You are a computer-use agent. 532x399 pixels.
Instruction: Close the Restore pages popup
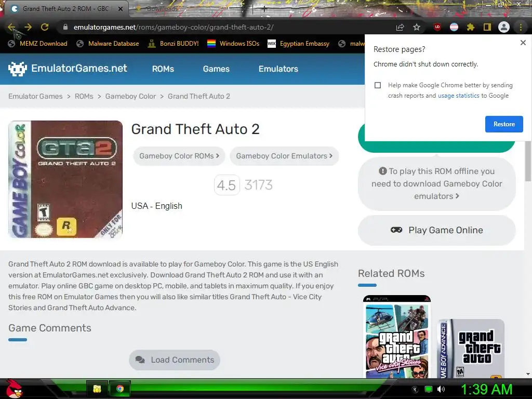[523, 43]
